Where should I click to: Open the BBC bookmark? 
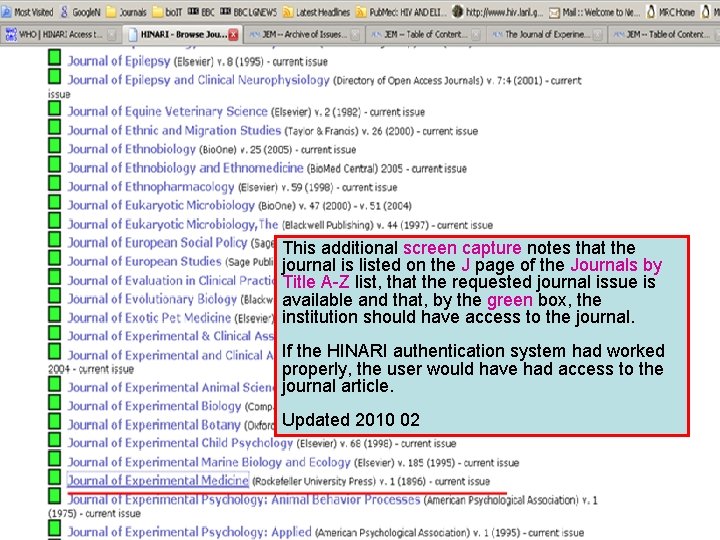coord(201,12)
